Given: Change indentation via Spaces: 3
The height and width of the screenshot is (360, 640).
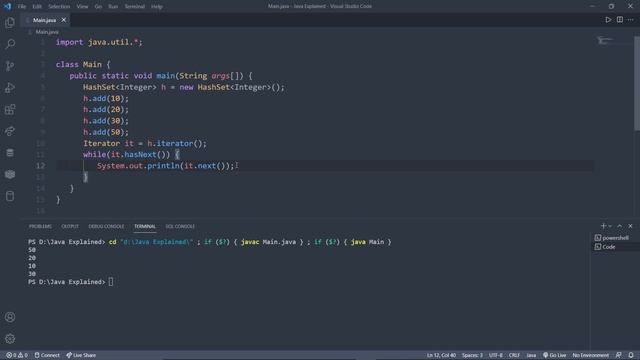Looking at the screenshot, I should (472, 355).
